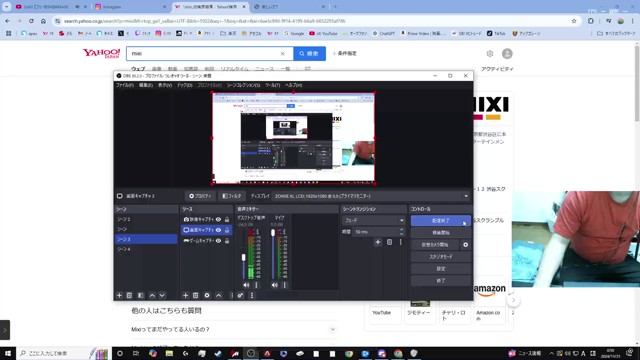
Task: Toggle the lock on the game capture source
Action: [227, 240]
